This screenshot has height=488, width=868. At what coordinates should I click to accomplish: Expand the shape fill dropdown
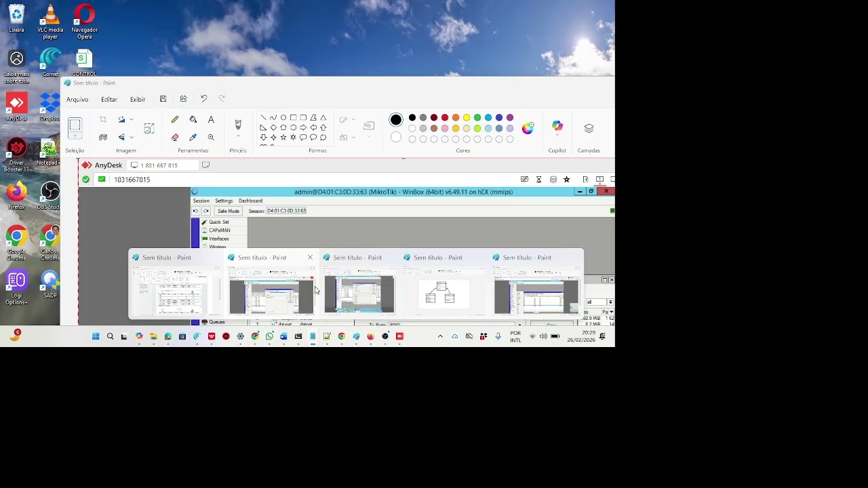tap(353, 138)
